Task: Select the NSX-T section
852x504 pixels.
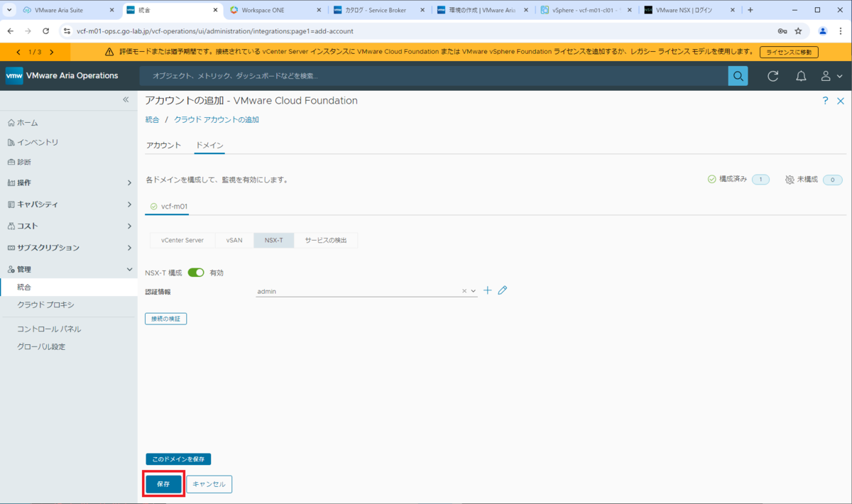Action: pos(274,241)
